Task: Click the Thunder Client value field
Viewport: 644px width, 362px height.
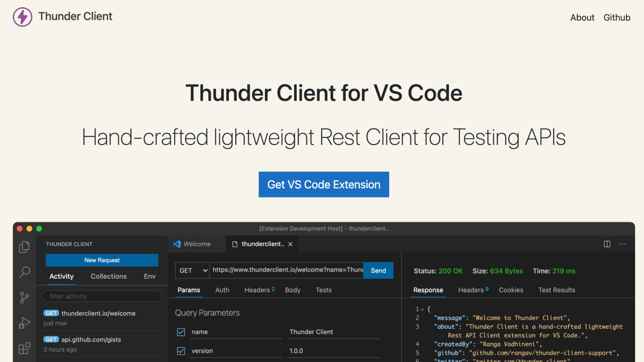Action: pos(334,332)
